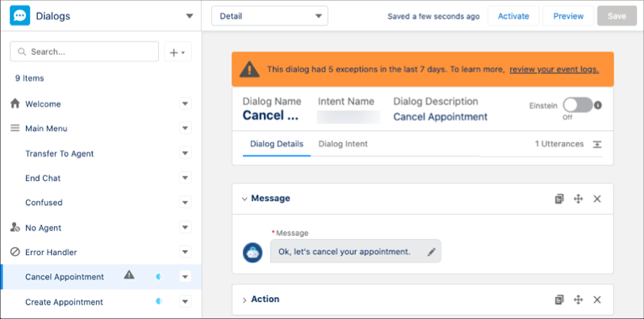Click the bot avatar icon beside the message

[253, 254]
